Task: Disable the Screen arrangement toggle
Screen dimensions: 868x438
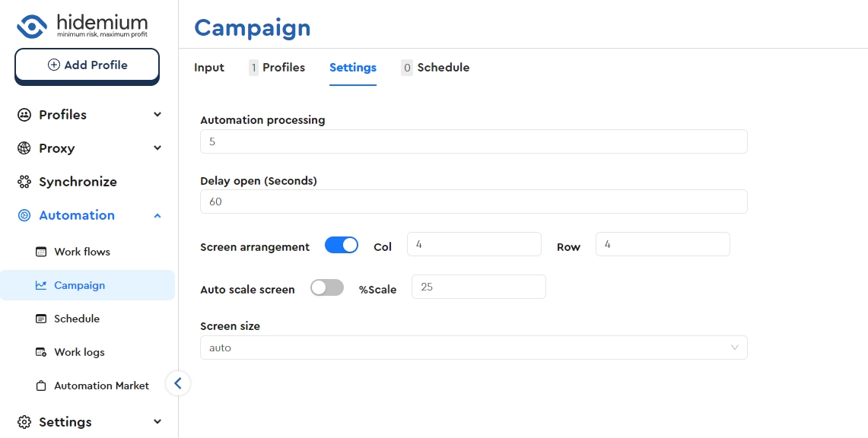Action: pos(342,245)
